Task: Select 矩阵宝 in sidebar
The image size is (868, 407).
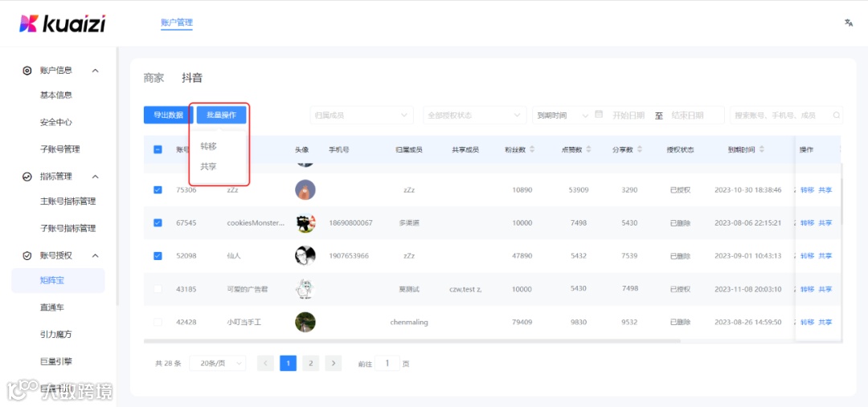Action: point(58,280)
